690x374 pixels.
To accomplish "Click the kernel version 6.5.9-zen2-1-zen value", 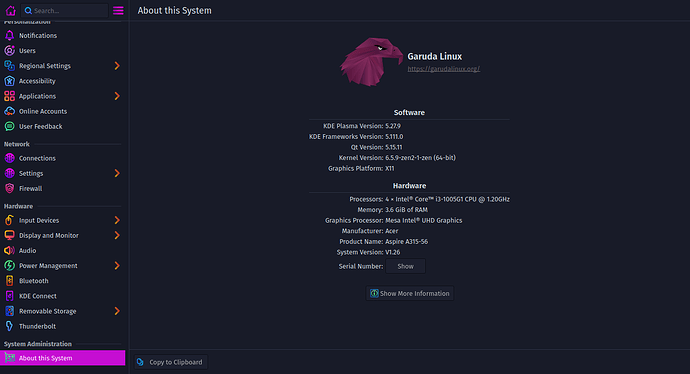I will tap(421, 158).
